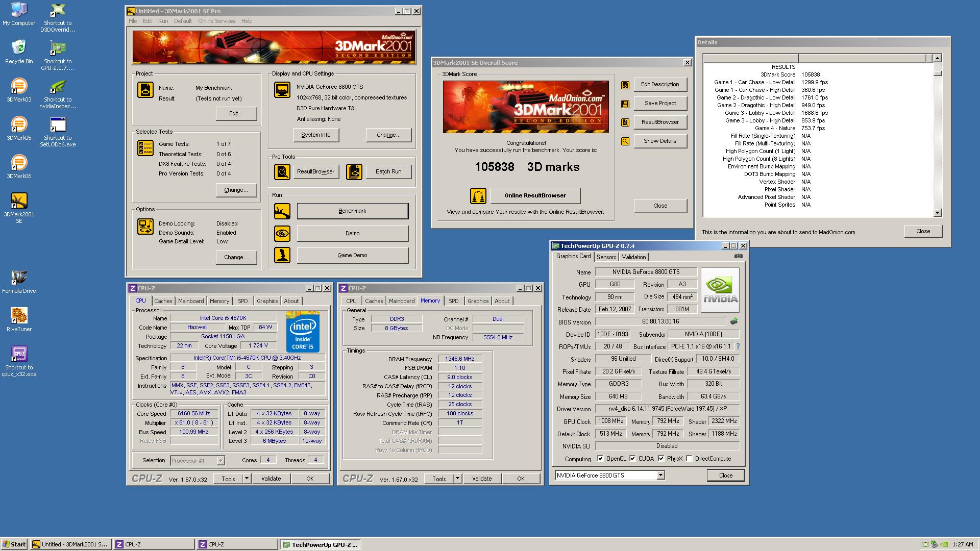Switch to the Sensors tab in GPU-Z
The height and width of the screenshot is (551, 980).
(606, 257)
